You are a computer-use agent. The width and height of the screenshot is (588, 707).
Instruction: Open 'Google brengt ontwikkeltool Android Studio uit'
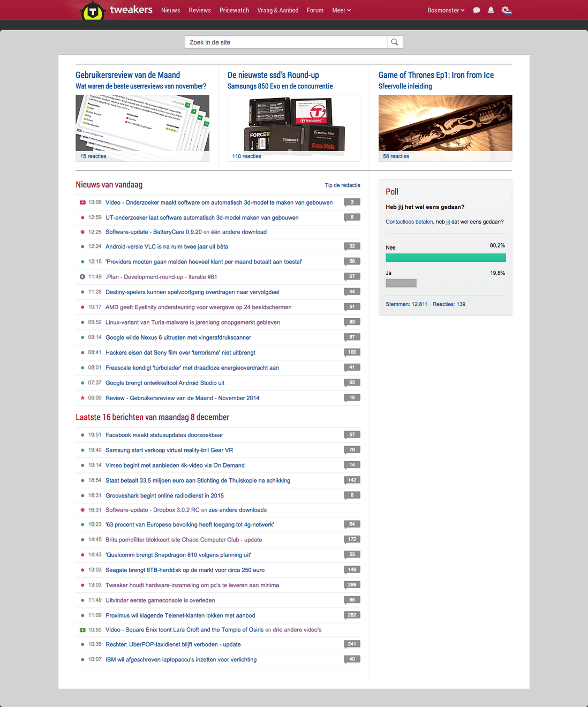(165, 383)
